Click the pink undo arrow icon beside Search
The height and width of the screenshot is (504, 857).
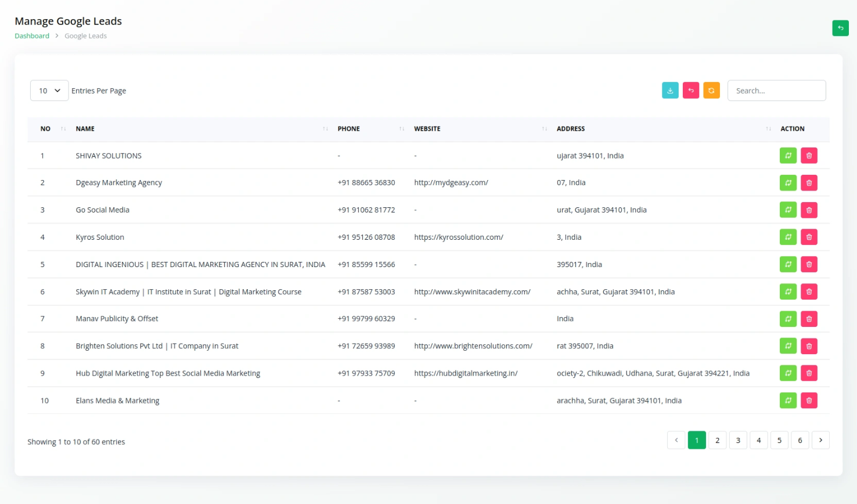pos(691,91)
